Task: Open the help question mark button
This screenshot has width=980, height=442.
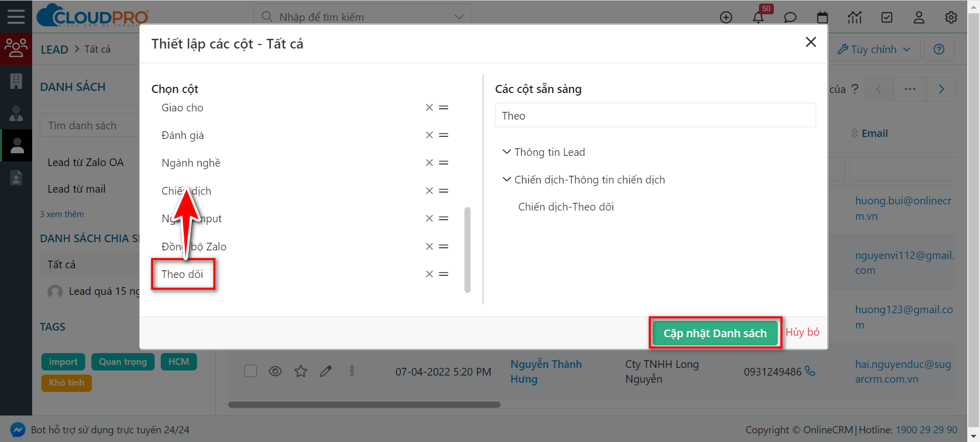Action: [x=939, y=49]
